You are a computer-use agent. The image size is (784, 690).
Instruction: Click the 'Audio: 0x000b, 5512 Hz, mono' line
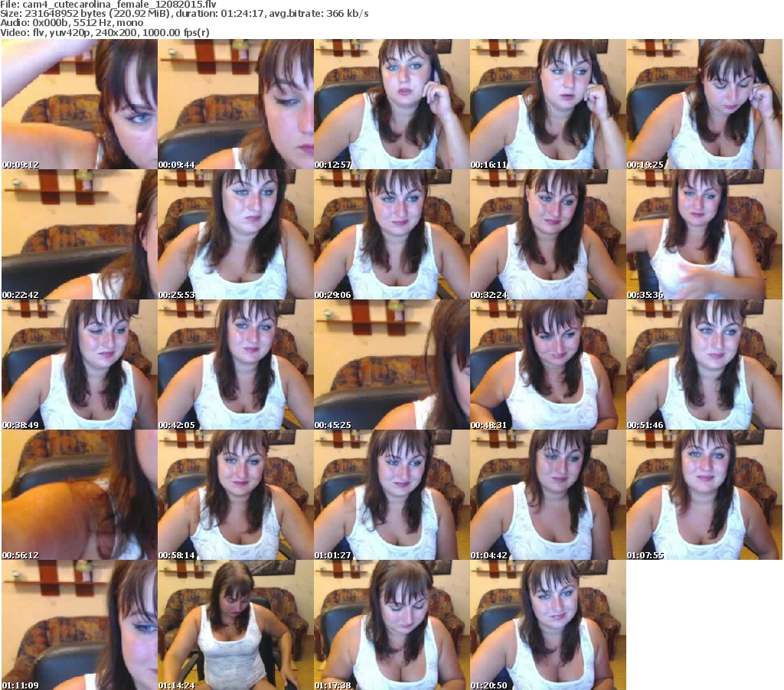coord(72,23)
